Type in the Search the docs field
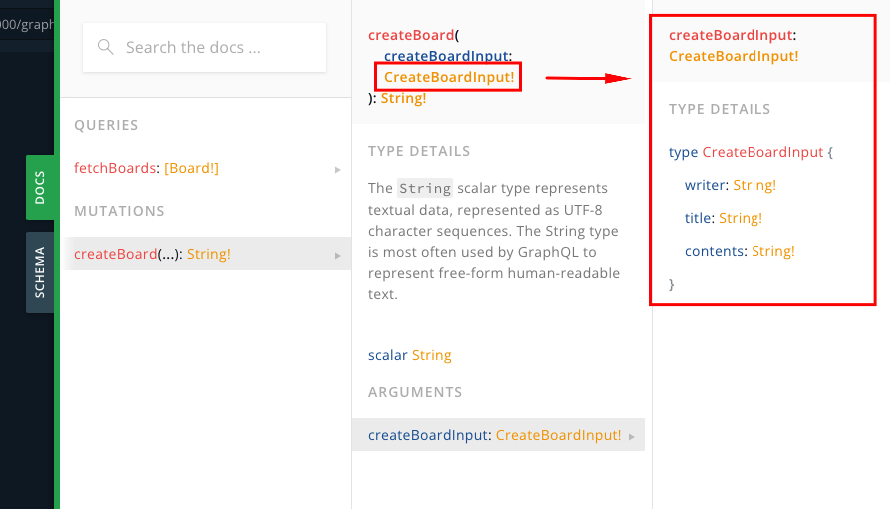This screenshot has height=509, width=890. 215,48
